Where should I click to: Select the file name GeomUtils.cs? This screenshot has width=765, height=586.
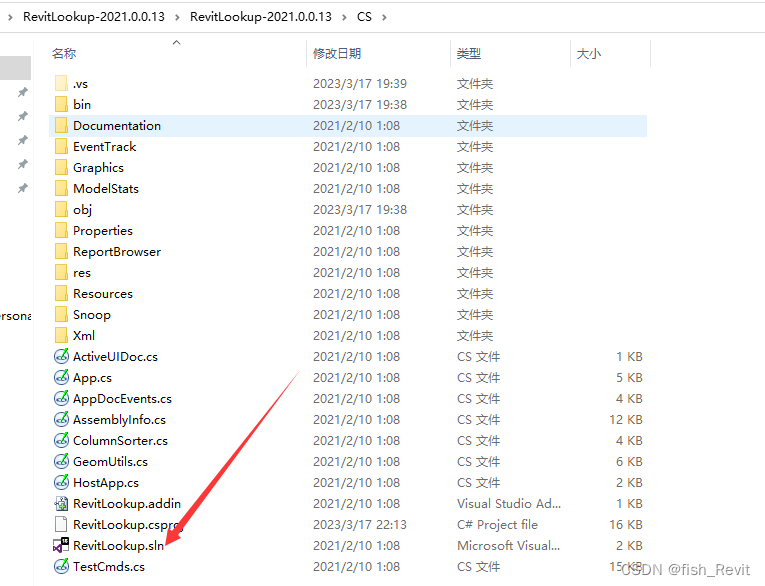click(110, 462)
